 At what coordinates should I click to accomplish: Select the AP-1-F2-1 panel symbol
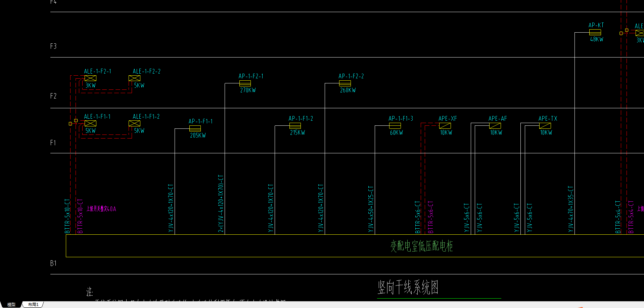pos(245,83)
